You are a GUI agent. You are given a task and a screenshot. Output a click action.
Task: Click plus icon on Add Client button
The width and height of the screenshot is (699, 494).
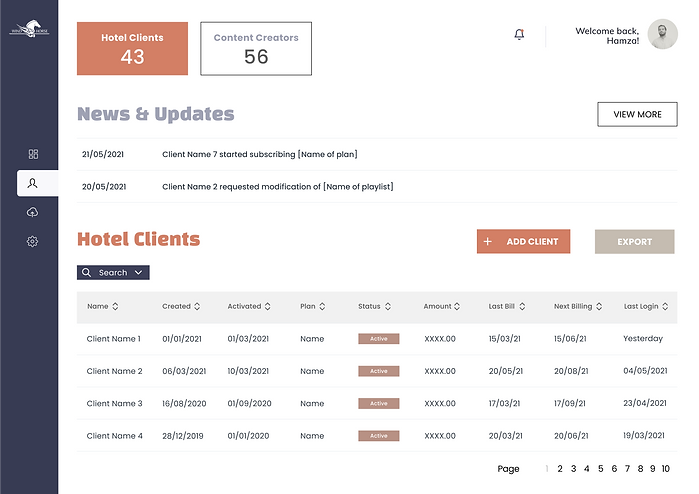pos(488,241)
